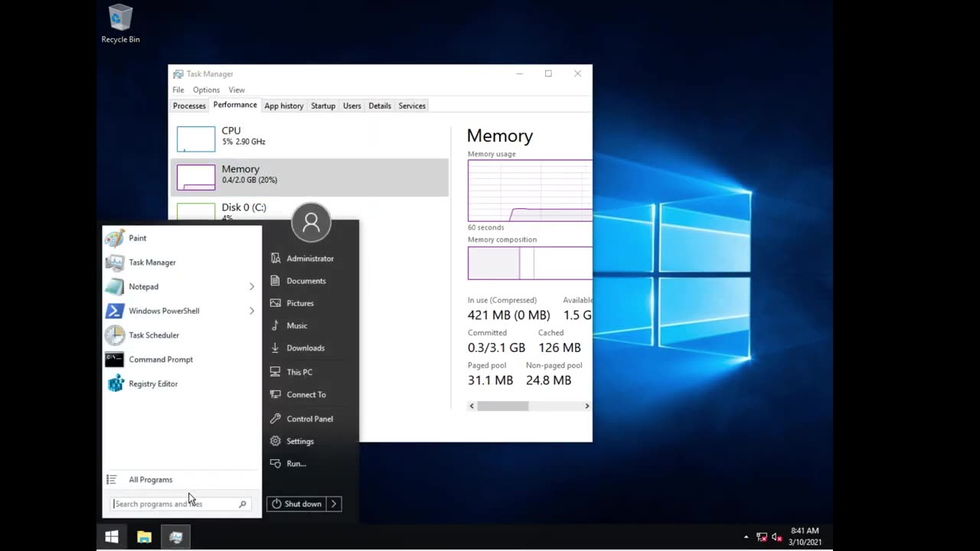Image resolution: width=980 pixels, height=551 pixels.
Task: Click All Programs in Start menu
Action: 150,480
